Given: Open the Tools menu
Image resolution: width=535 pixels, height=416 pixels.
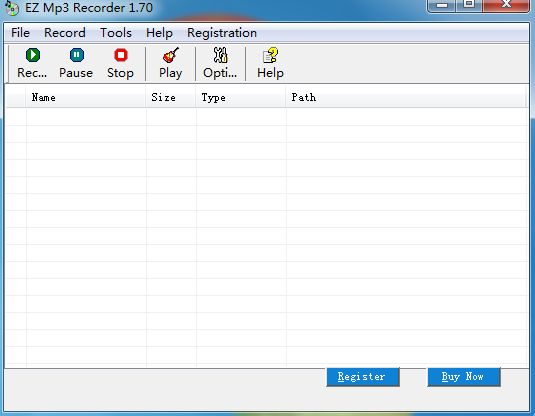Looking at the screenshot, I should (x=116, y=33).
